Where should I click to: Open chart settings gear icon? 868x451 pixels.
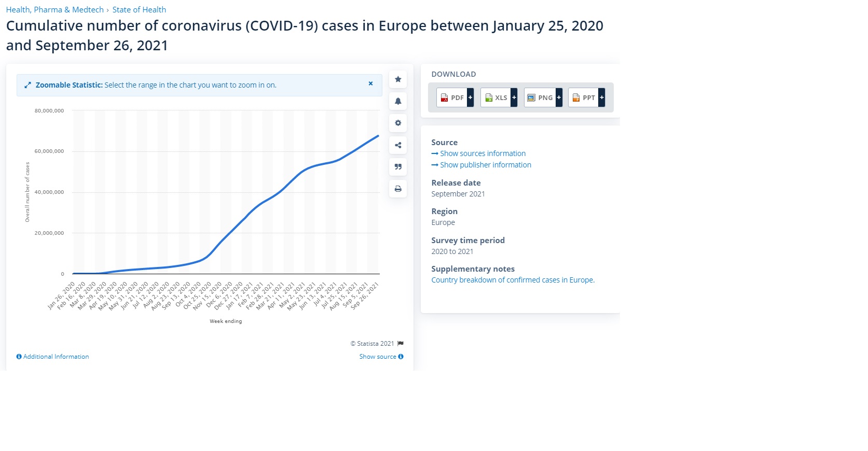(x=398, y=123)
